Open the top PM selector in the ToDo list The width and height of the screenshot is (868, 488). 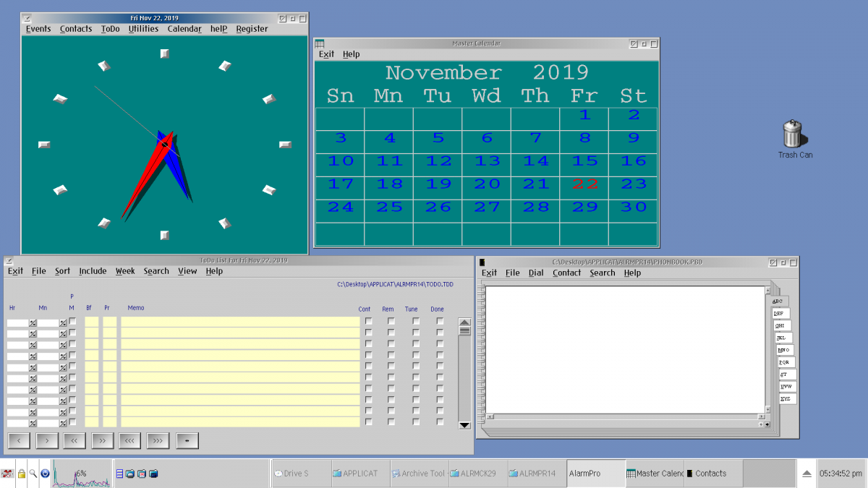(71, 323)
